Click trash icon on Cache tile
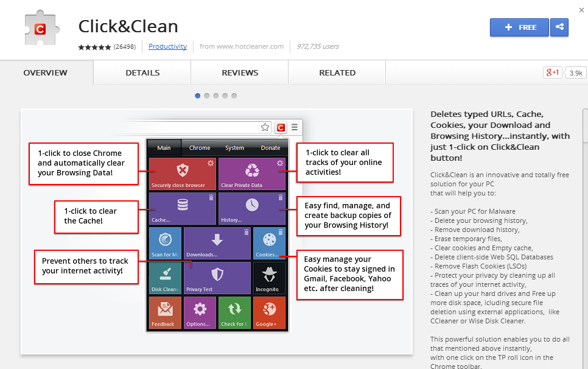 click(x=211, y=197)
